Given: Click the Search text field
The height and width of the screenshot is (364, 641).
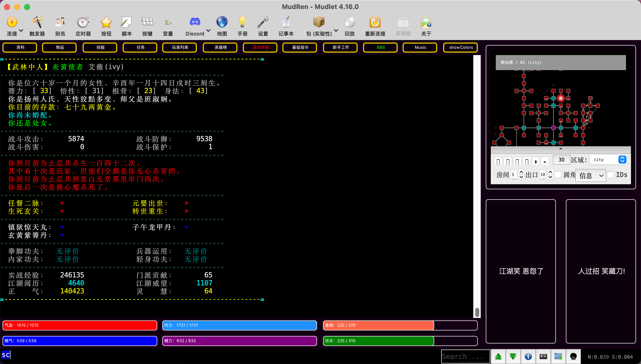Looking at the screenshot, I should coord(465,356).
